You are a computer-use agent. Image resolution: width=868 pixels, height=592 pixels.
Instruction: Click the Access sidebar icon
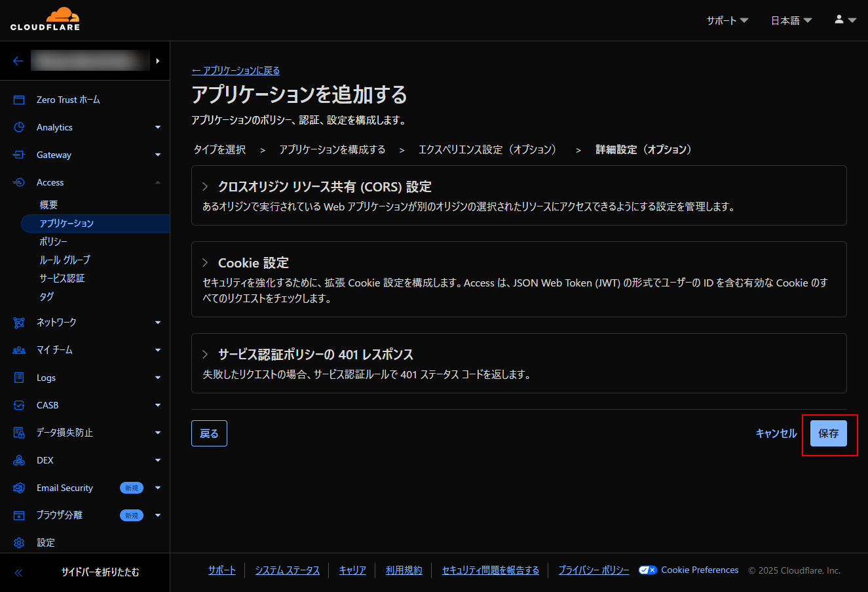19,182
